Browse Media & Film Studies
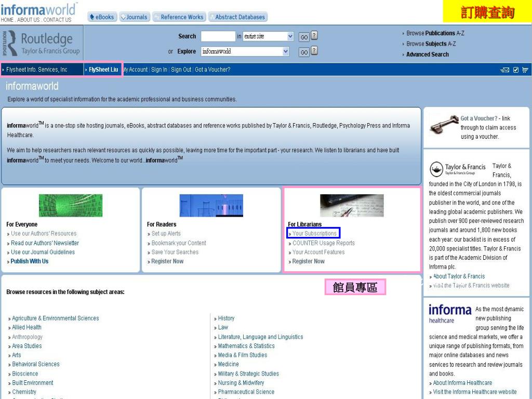Viewport: 532px width, 399px height. coord(243,355)
